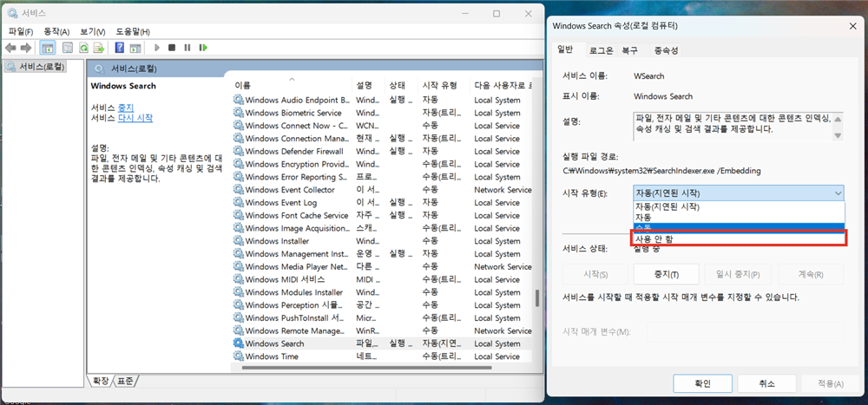Click gear icon beside Windows Modules Installer
Image resolution: width=868 pixels, height=405 pixels.
coord(238,292)
